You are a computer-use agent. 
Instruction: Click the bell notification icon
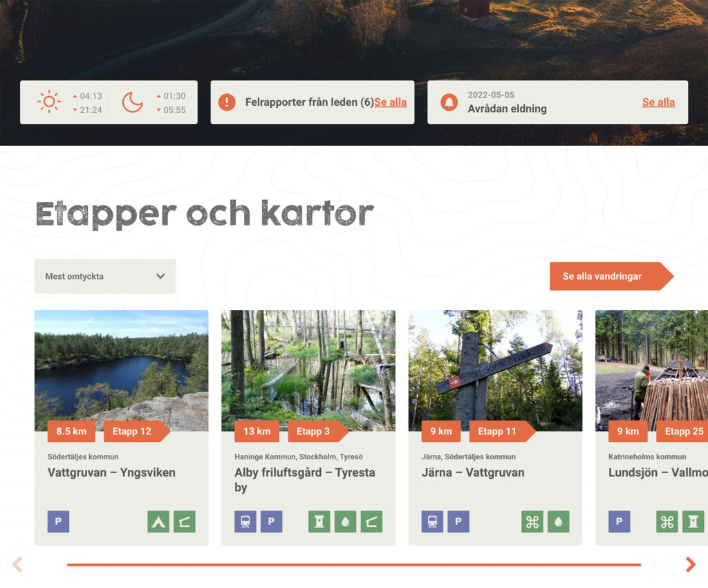pos(449,102)
